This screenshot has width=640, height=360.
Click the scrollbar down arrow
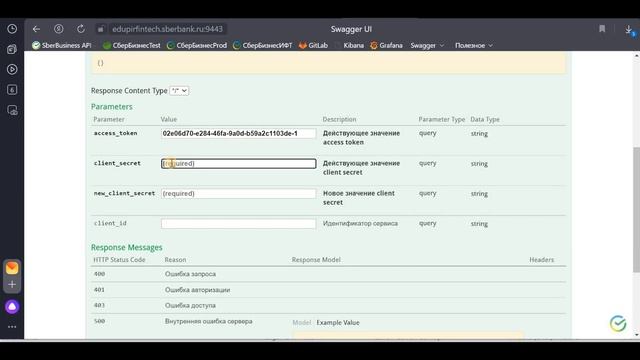point(636,335)
